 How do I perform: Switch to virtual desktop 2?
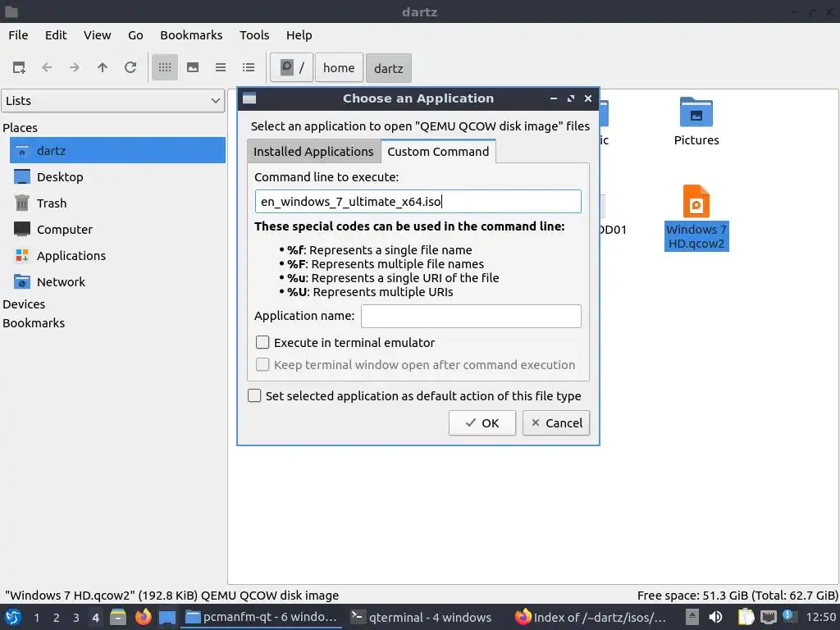57,618
